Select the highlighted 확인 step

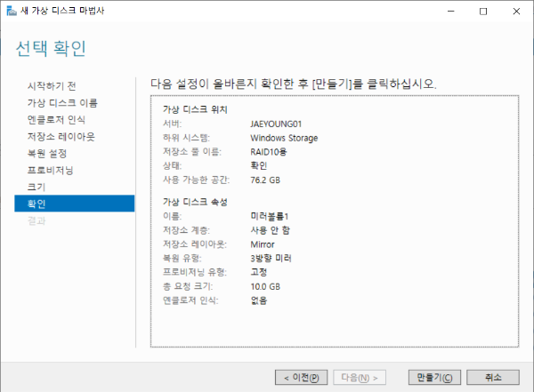[74, 204]
